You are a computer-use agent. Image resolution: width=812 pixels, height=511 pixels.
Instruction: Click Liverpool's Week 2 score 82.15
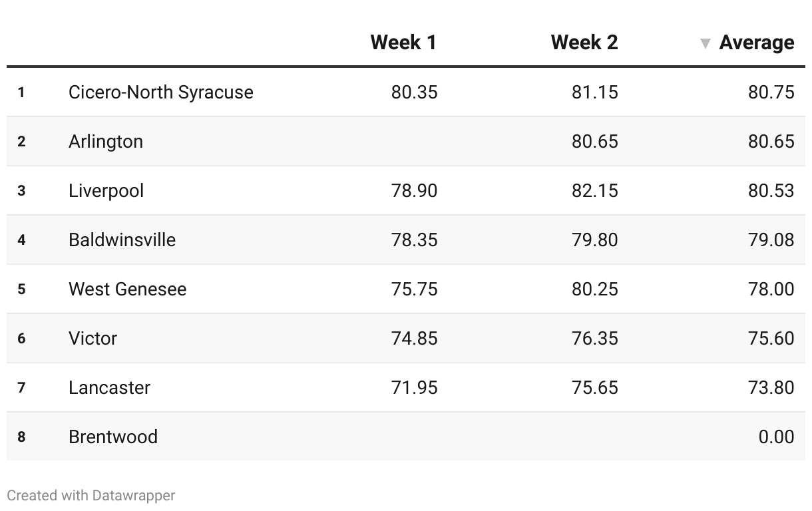(594, 190)
